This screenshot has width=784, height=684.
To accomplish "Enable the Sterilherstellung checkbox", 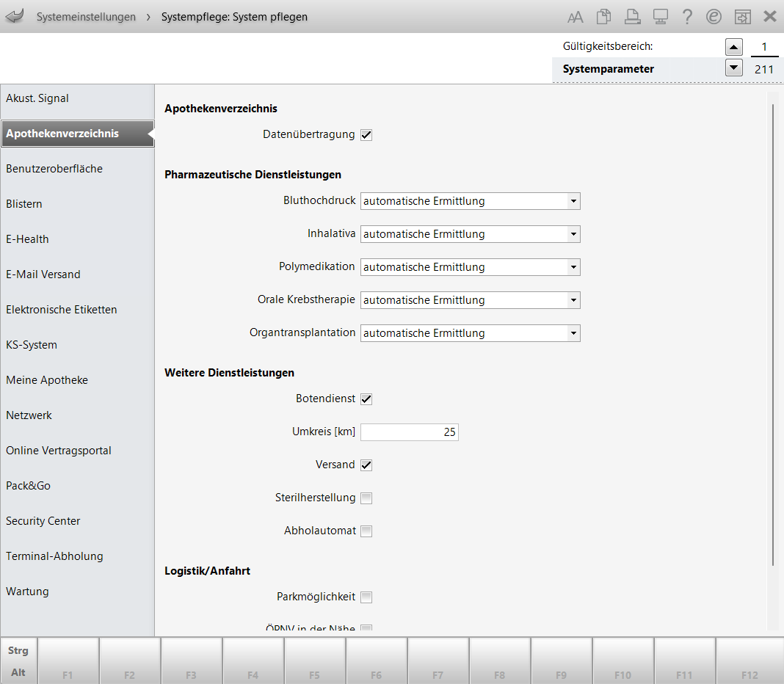I will pyautogui.click(x=366, y=498).
